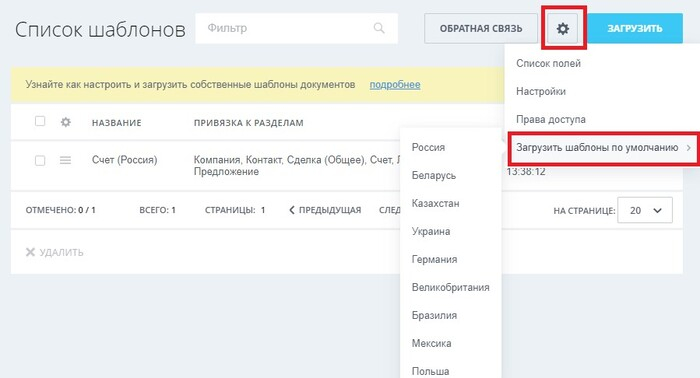Image resolution: width=700 pixels, height=378 pixels.
Task: Select Бразилия from the country list
Action: (x=434, y=316)
